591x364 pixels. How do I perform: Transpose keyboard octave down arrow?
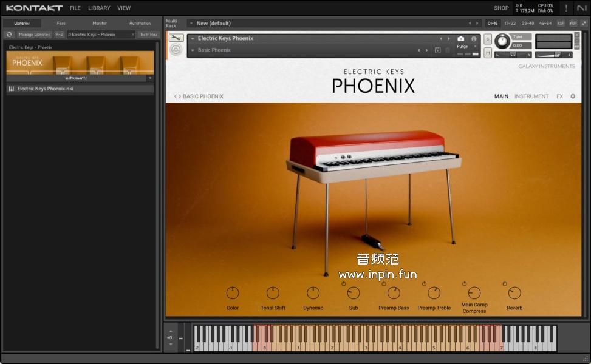pos(171,344)
